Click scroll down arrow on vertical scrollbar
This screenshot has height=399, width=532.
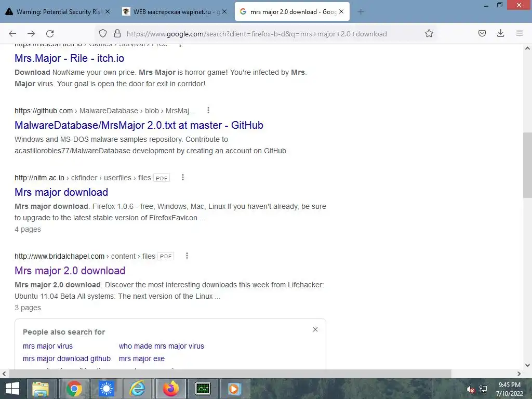tap(527, 365)
